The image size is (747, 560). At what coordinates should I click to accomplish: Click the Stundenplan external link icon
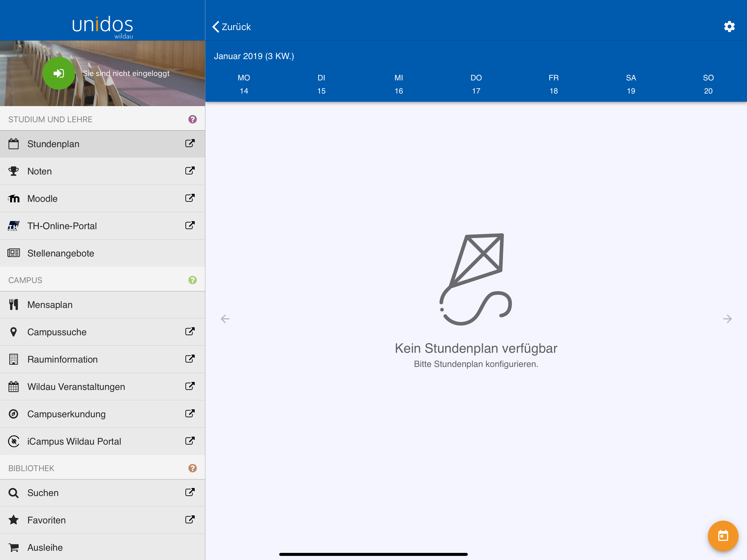(190, 143)
